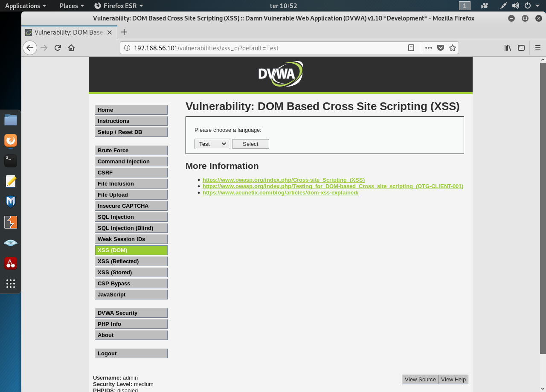Viewport: 546px width, 392px height.
Task: Open XSS (Reflected) page
Action: tap(131, 261)
